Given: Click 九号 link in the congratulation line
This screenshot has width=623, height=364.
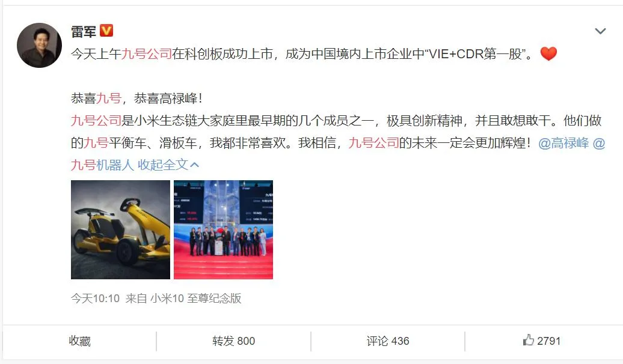Looking at the screenshot, I should [x=108, y=98].
